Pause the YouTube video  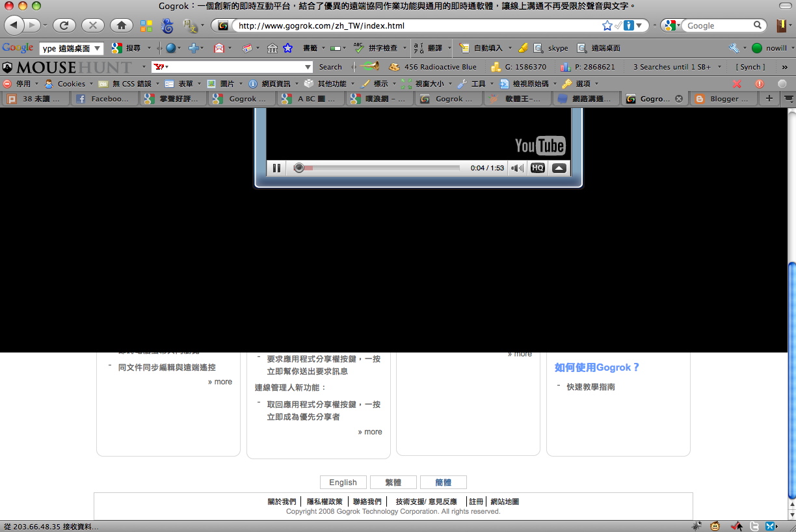pyautogui.click(x=276, y=168)
